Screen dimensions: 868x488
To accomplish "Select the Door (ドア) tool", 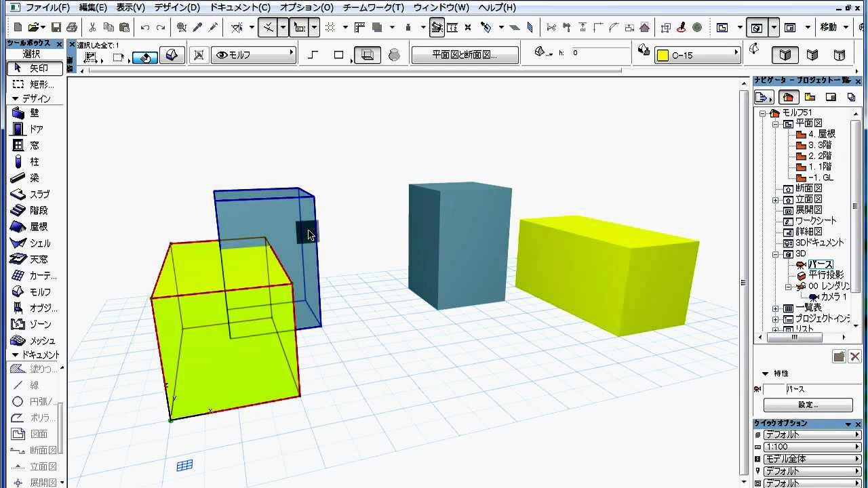I will point(35,129).
